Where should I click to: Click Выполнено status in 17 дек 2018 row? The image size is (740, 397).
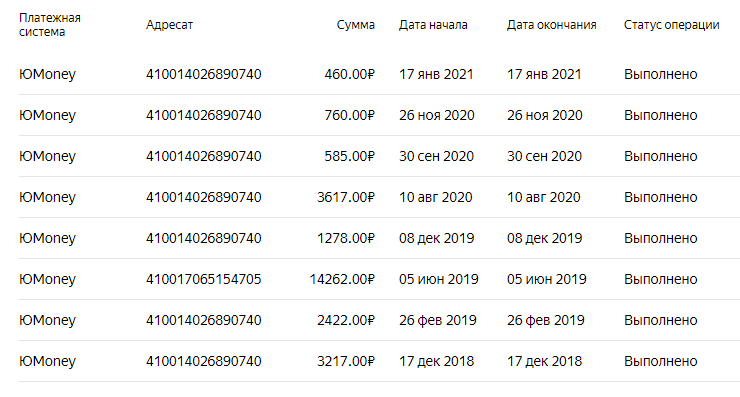(x=661, y=362)
